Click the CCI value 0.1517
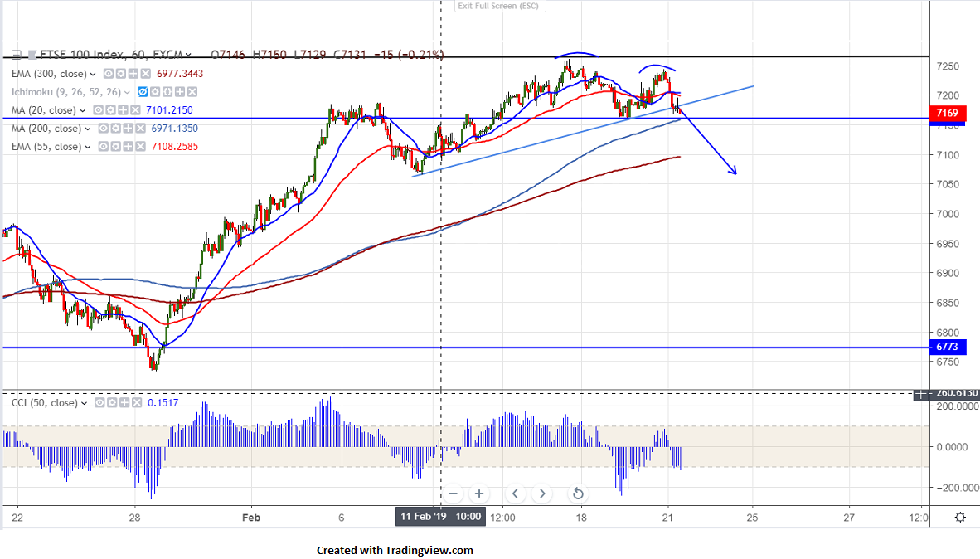980x559 pixels. point(163,403)
